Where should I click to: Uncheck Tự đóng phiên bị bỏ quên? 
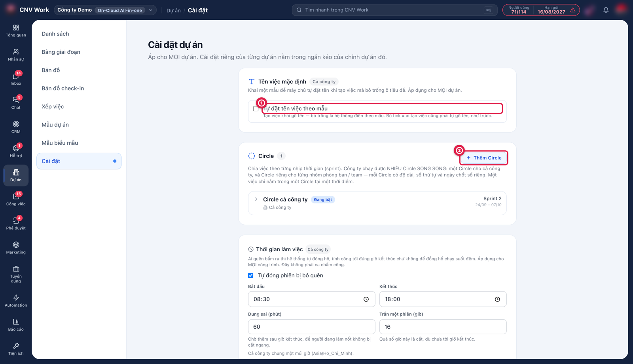[x=251, y=275]
